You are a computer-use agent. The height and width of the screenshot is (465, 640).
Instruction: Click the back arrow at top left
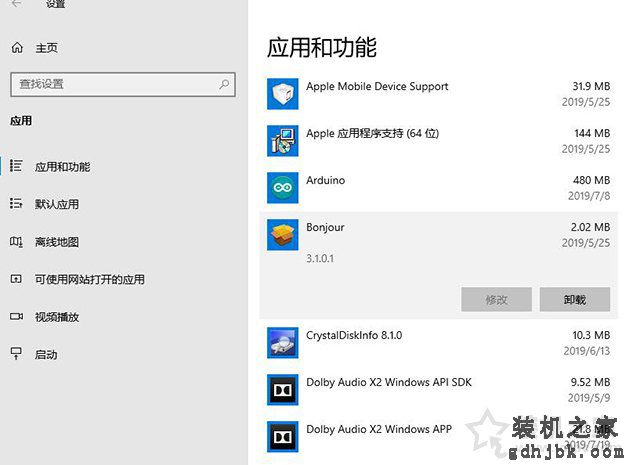point(16,4)
